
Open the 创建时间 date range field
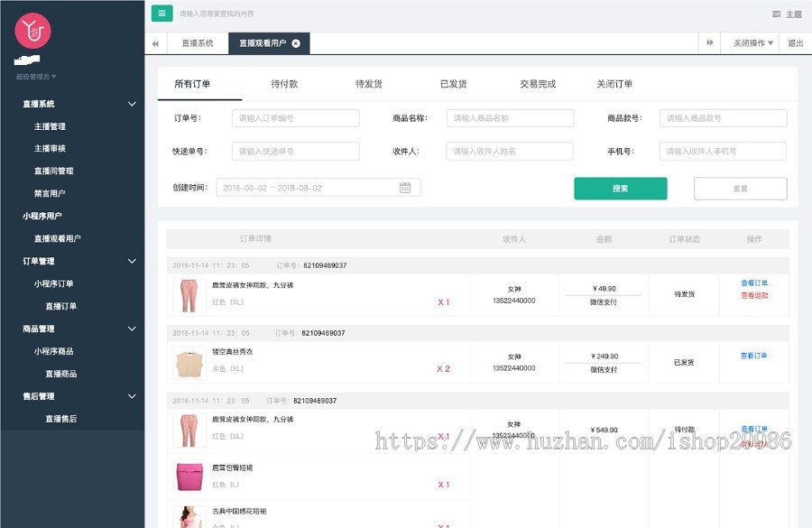pyautogui.click(x=318, y=188)
